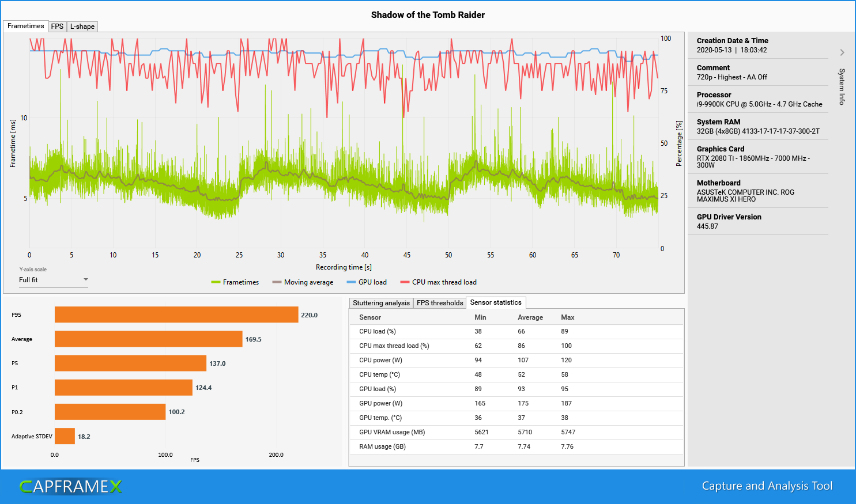This screenshot has width=856, height=504.
Task: Select the GPU power (W) row
Action: tap(516, 403)
